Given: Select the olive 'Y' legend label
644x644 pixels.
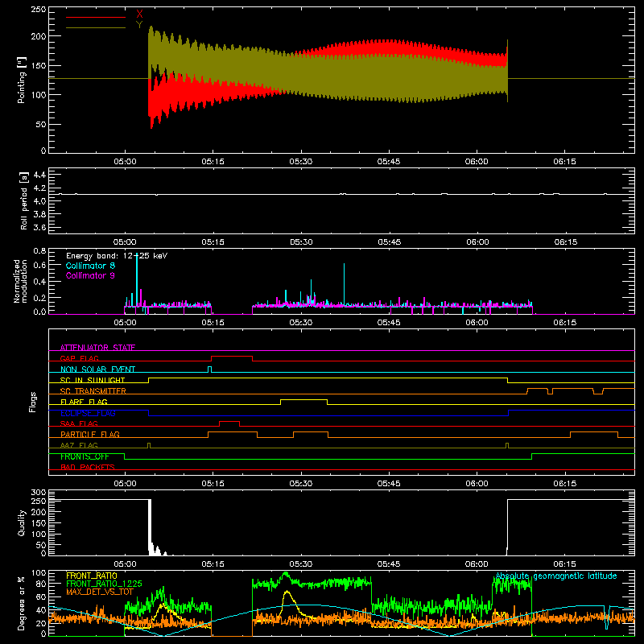Looking at the screenshot, I should coord(139,24).
